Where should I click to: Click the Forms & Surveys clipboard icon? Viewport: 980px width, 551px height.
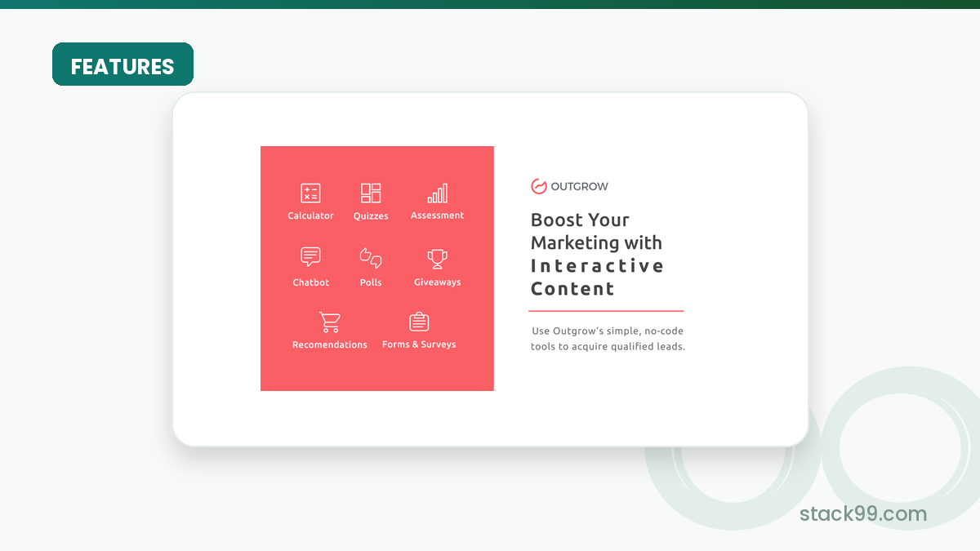coord(419,322)
